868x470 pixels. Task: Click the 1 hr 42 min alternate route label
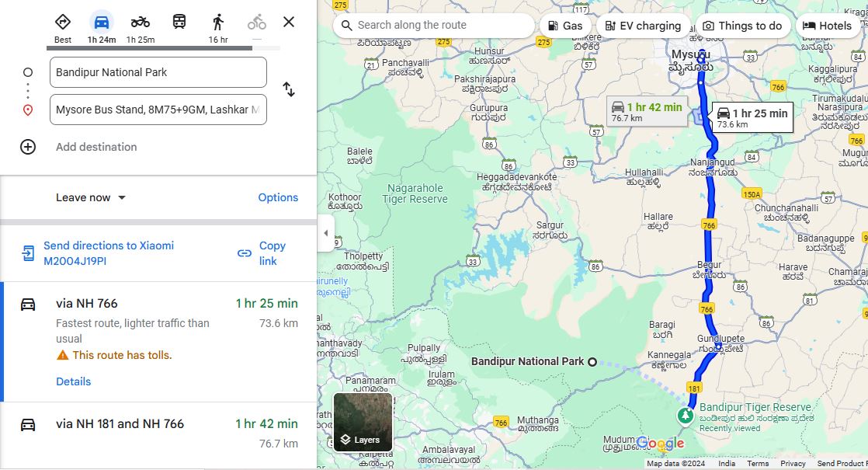click(x=647, y=111)
